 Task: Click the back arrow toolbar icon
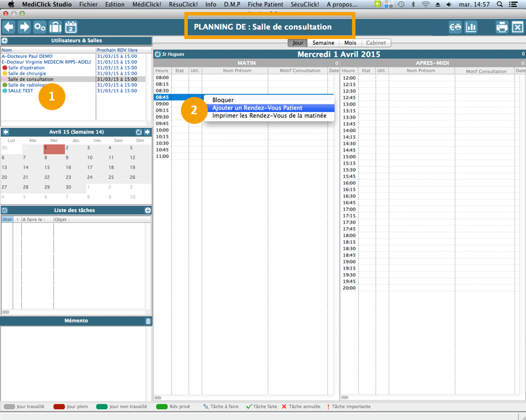click(9, 27)
